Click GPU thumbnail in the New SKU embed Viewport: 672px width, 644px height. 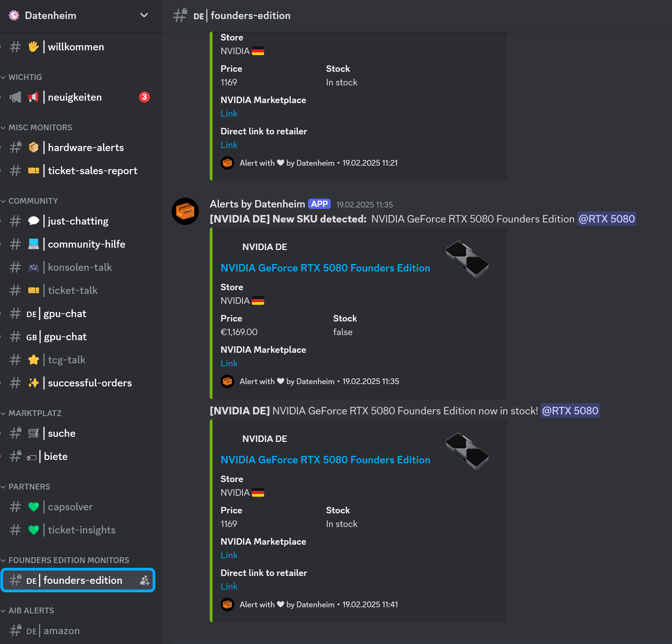pos(467,259)
